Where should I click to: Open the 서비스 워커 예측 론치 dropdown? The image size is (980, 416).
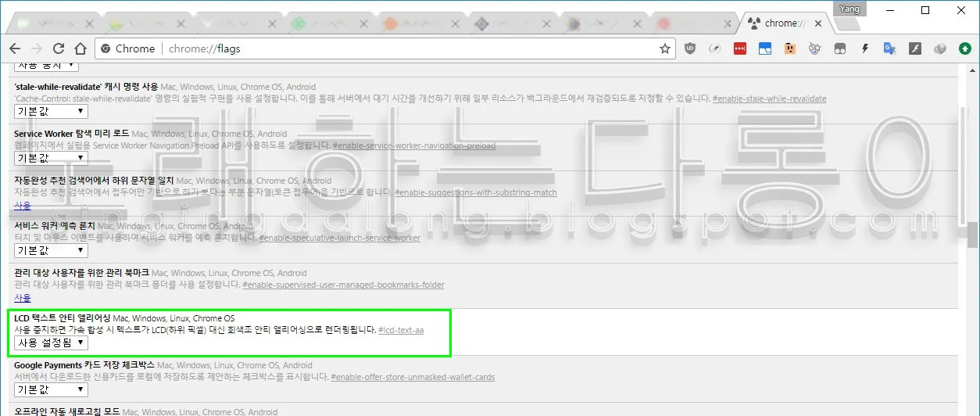(x=51, y=250)
